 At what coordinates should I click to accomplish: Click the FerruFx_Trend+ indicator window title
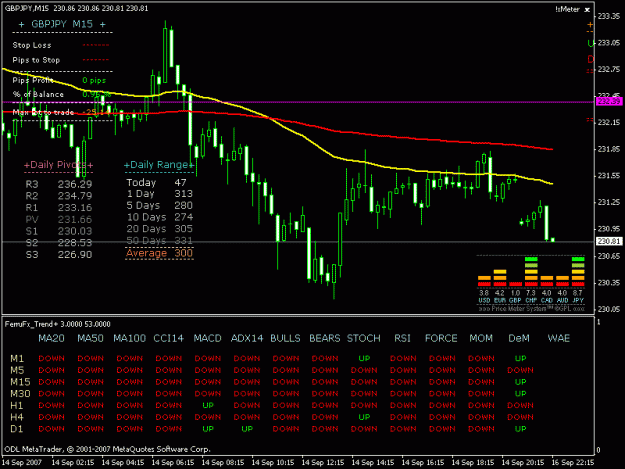(x=57, y=324)
